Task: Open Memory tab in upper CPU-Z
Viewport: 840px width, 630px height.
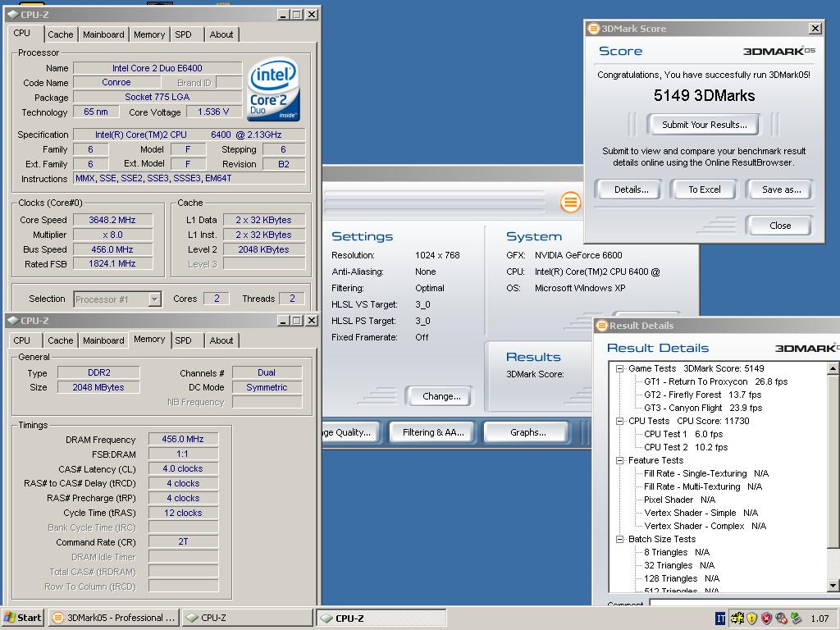Action: pyautogui.click(x=149, y=34)
